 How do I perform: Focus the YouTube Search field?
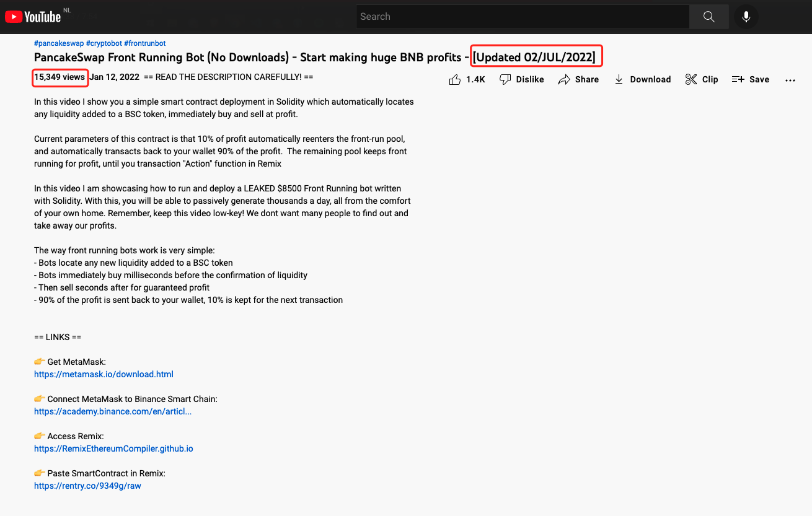pos(523,17)
